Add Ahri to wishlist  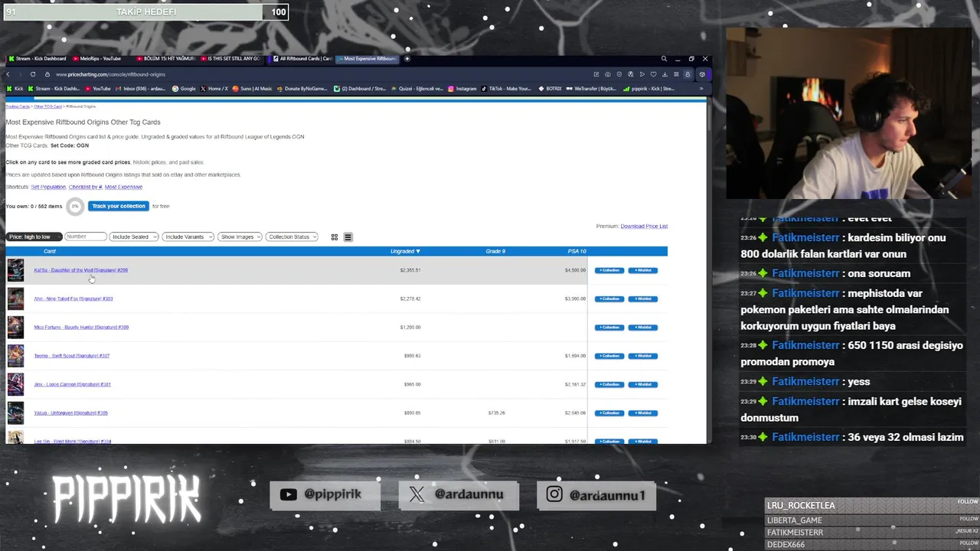[x=642, y=298]
